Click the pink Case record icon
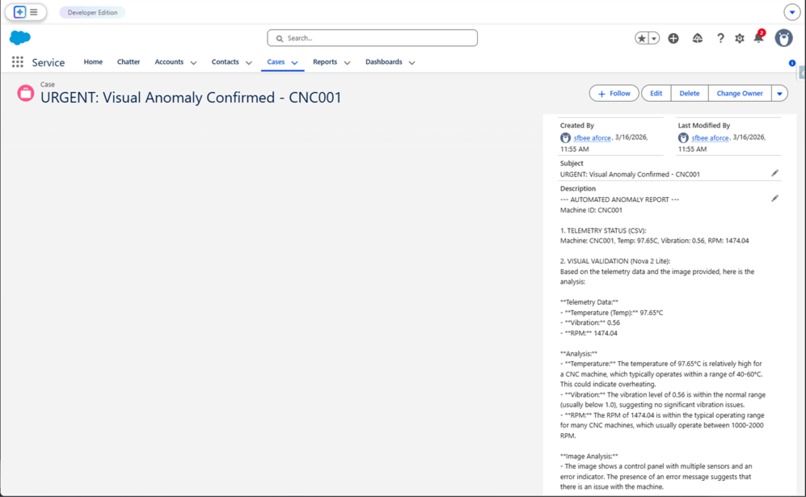806x497 pixels. pos(26,94)
